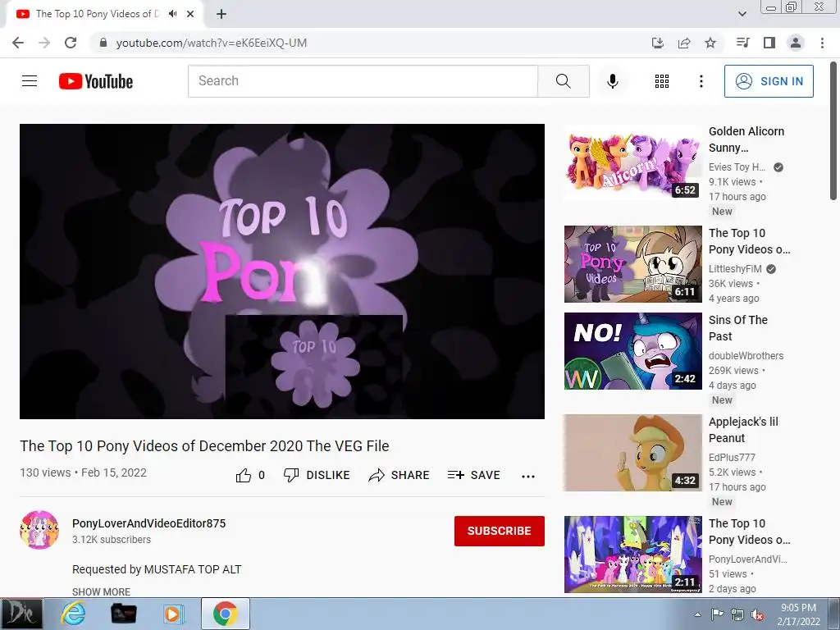Open LittleshyFiM Top 10 Pony thumbnail
Screen dimensions: 840x630
coord(632,264)
